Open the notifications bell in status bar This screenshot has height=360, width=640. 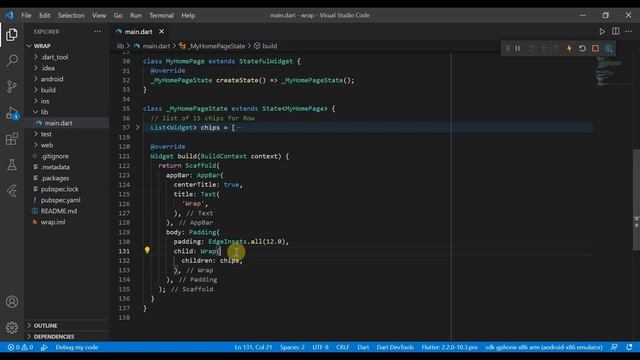click(629, 347)
